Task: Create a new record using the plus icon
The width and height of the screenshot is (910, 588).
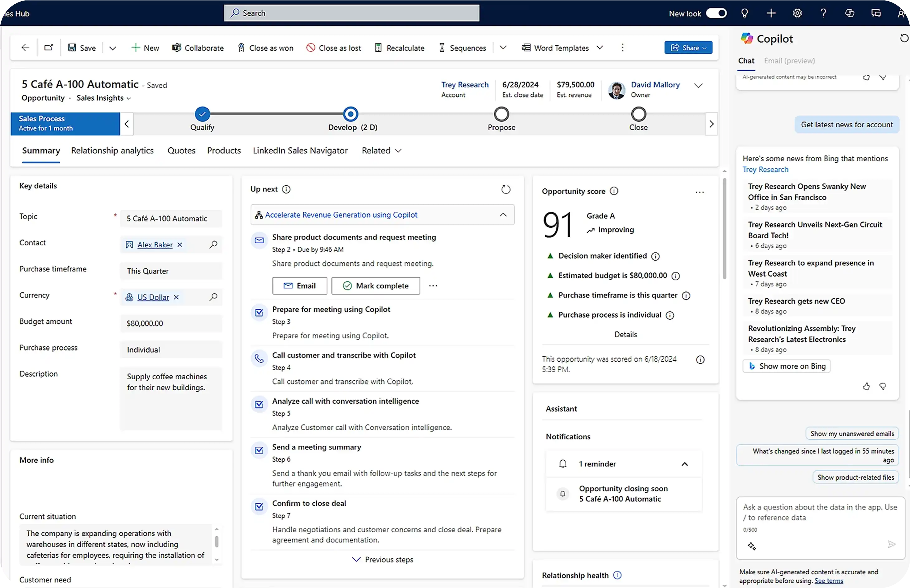Action: pos(771,12)
